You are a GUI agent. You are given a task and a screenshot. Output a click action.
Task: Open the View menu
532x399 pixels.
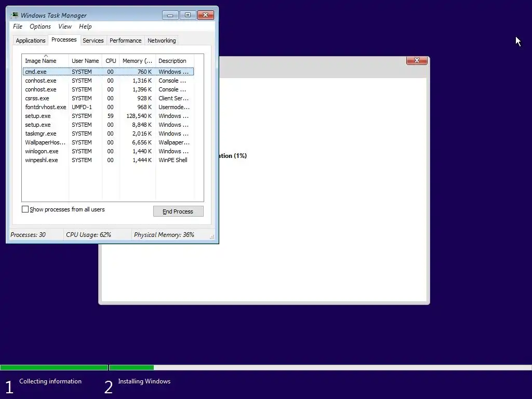(65, 26)
